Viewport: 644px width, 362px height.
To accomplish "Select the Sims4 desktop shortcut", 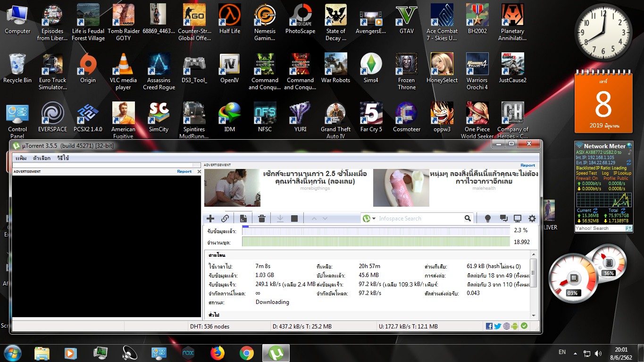I will click(x=371, y=68).
